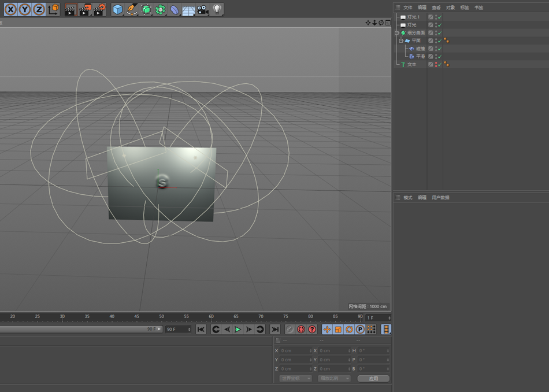Viewport: 549px width, 392px height.
Task: Play the animation forward
Action: click(238, 330)
